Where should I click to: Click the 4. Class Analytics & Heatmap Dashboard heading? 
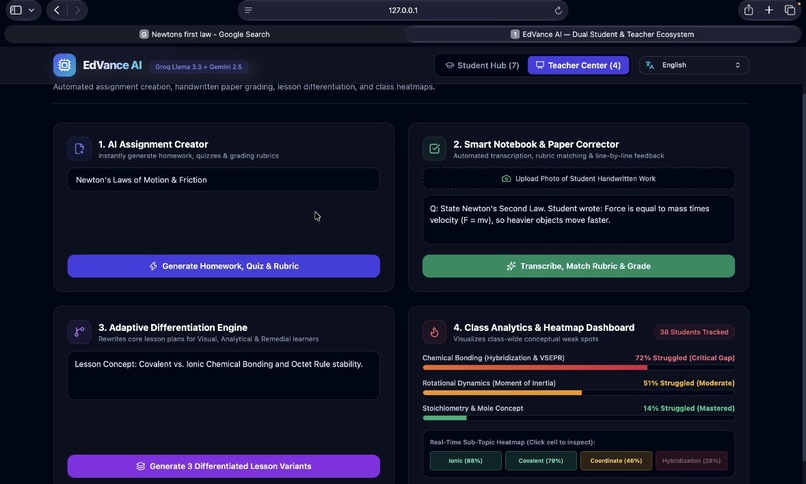[x=544, y=327]
